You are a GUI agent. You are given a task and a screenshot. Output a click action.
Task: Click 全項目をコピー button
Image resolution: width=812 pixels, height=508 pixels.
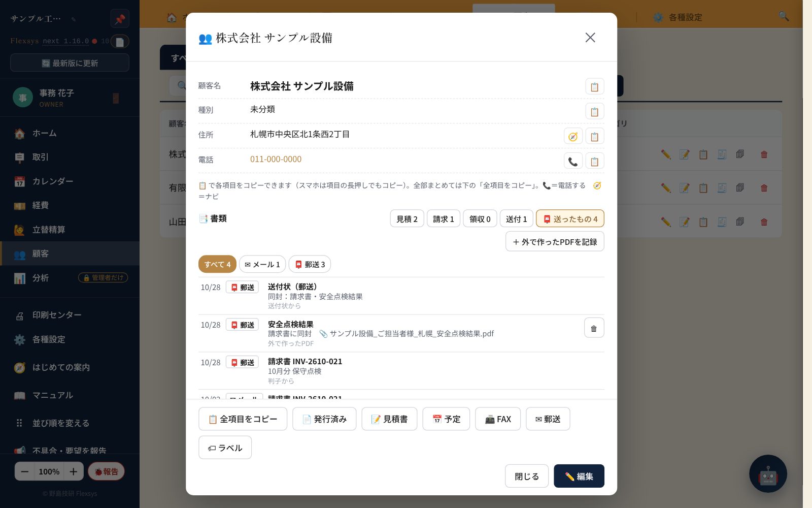[243, 419]
